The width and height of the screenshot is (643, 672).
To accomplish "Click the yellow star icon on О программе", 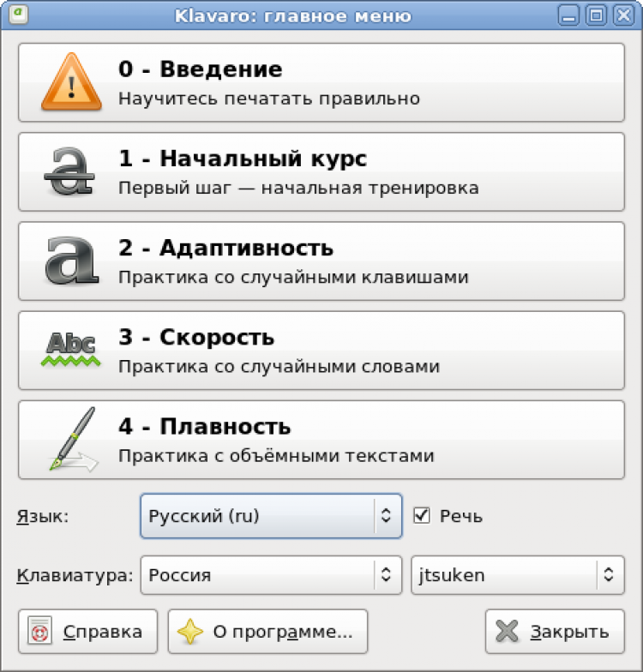I will coord(190,631).
